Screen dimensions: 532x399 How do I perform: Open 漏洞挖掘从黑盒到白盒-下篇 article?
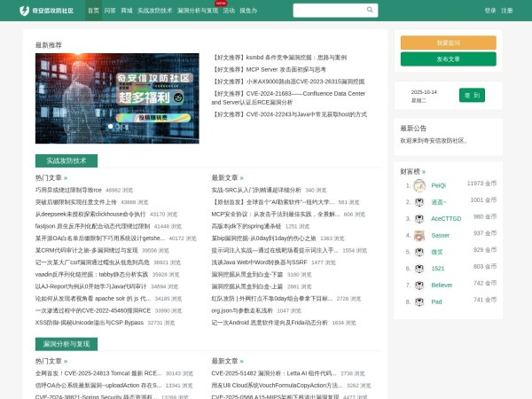point(247,274)
